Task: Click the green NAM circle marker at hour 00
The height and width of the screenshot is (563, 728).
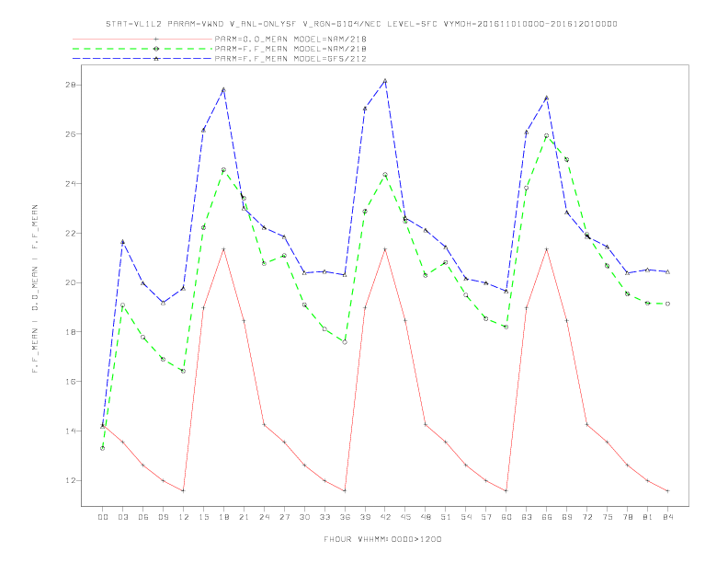Action: pyautogui.click(x=103, y=448)
